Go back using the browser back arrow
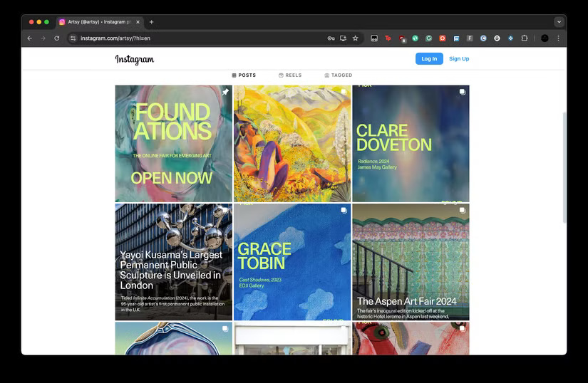The width and height of the screenshot is (588, 383). click(x=30, y=38)
